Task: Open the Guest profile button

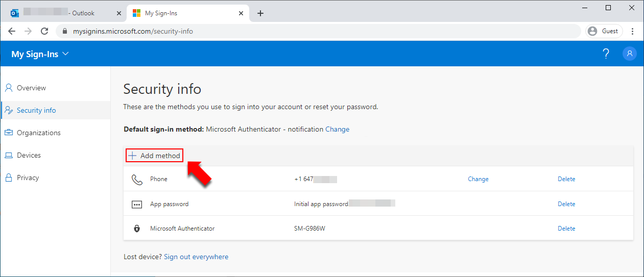Action: [x=604, y=31]
